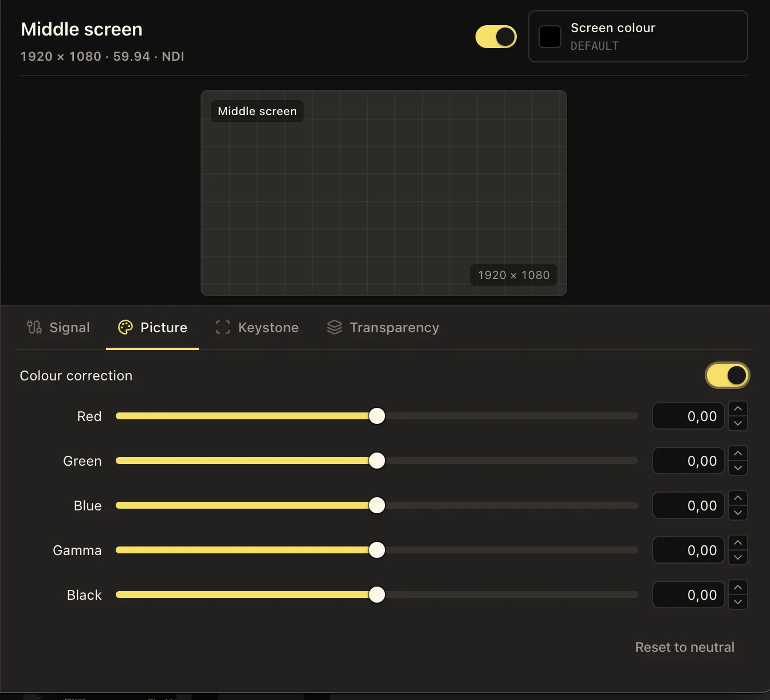Viewport: 770px width, 700px height.
Task: Switch to the Signal tab
Action: pos(58,327)
